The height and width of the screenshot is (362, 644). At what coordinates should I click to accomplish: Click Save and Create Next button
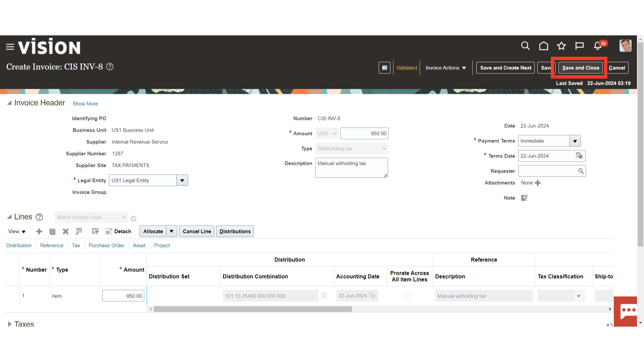505,68
